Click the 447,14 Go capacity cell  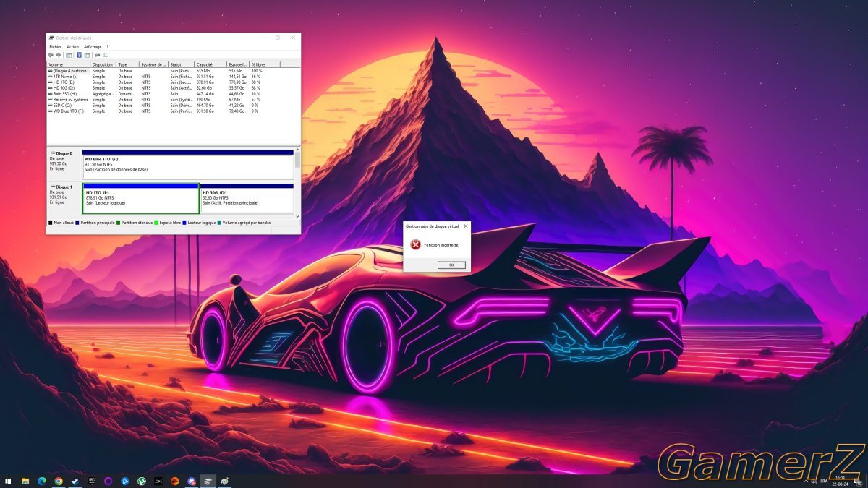tap(205, 94)
